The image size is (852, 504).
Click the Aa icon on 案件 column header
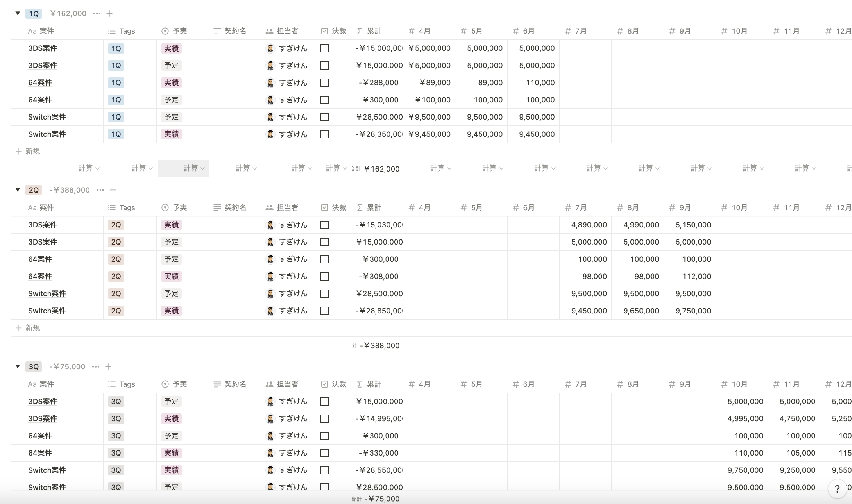click(32, 31)
